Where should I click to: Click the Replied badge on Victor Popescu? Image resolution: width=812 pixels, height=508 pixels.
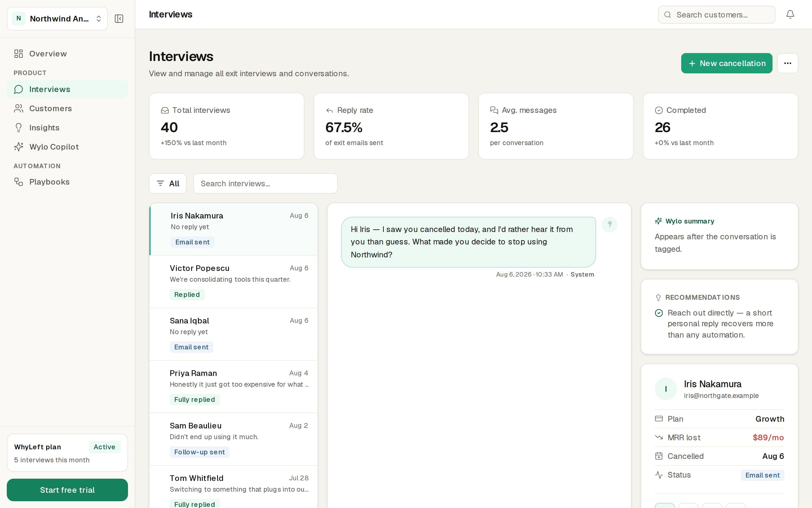pos(187,295)
